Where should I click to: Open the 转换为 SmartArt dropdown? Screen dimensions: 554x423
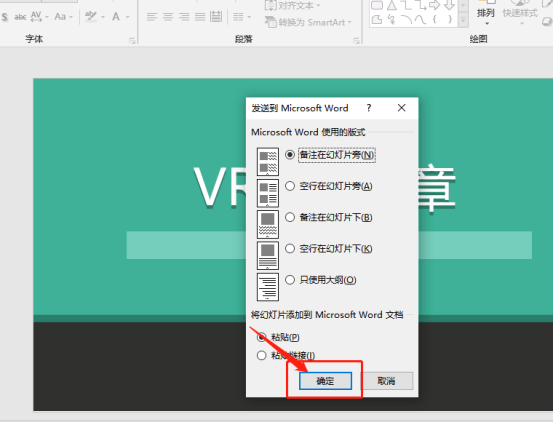coord(308,22)
